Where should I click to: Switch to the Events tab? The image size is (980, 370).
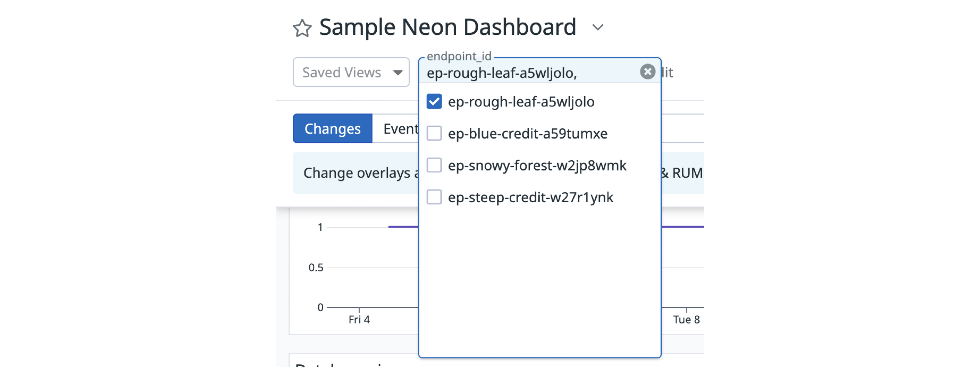[x=401, y=128]
